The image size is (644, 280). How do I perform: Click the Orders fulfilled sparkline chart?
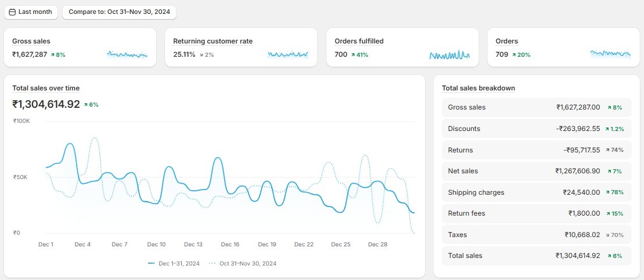[x=449, y=55]
